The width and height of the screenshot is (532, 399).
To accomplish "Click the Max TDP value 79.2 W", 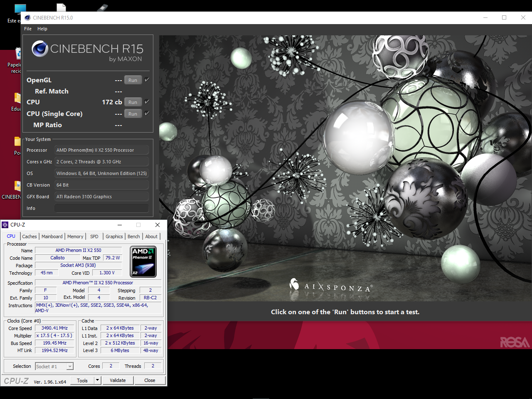I will (x=112, y=258).
